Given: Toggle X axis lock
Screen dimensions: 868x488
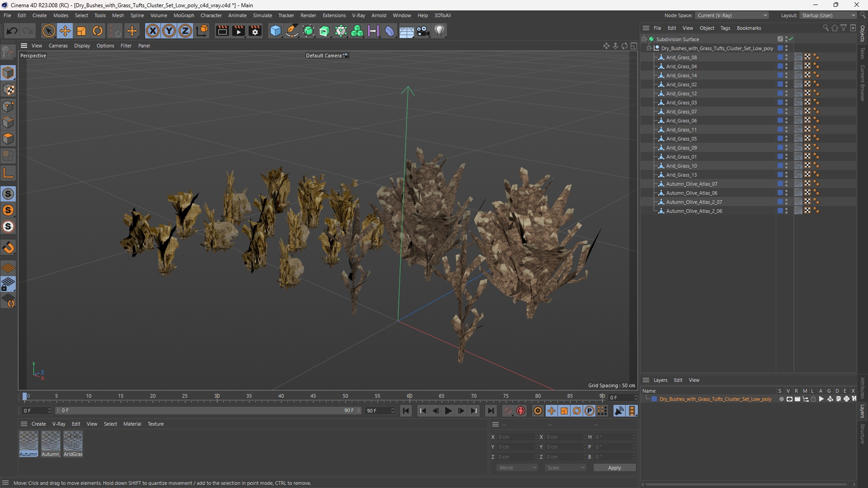Looking at the screenshot, I should 152,31.
